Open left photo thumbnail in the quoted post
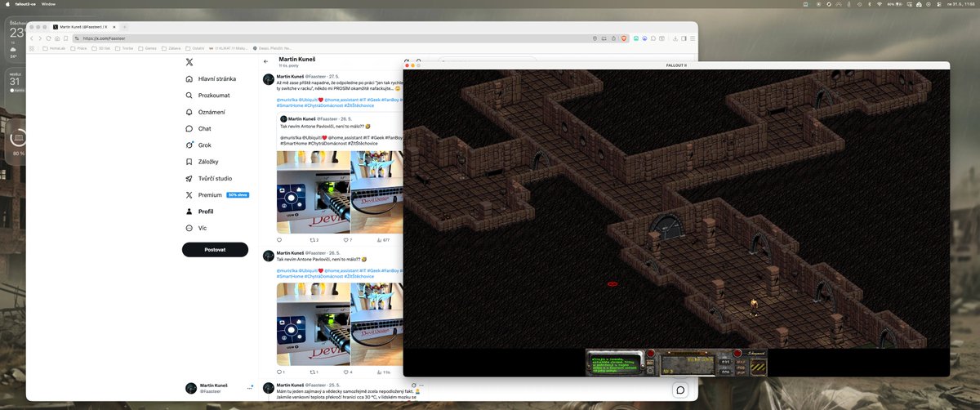This screenshot has width=980, height=410. click(313, 191)
